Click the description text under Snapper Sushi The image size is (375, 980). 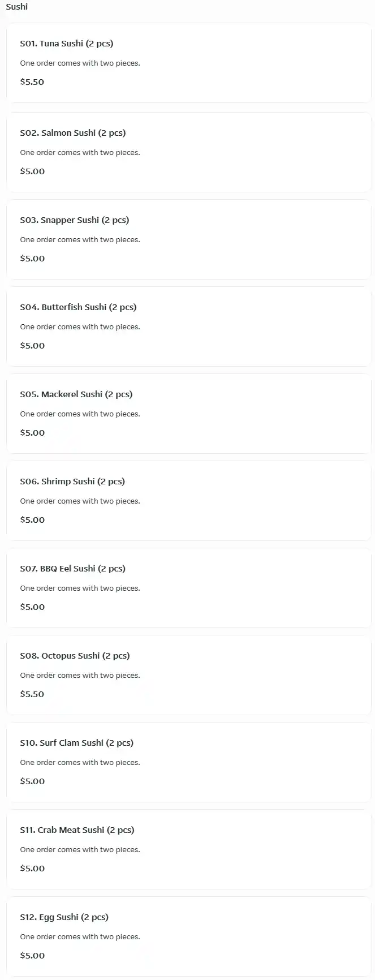(x=80, y=240)
